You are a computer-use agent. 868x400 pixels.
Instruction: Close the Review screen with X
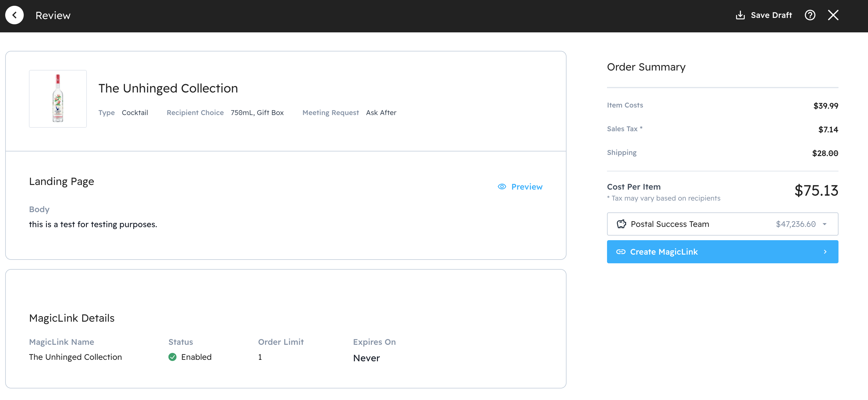833,15
